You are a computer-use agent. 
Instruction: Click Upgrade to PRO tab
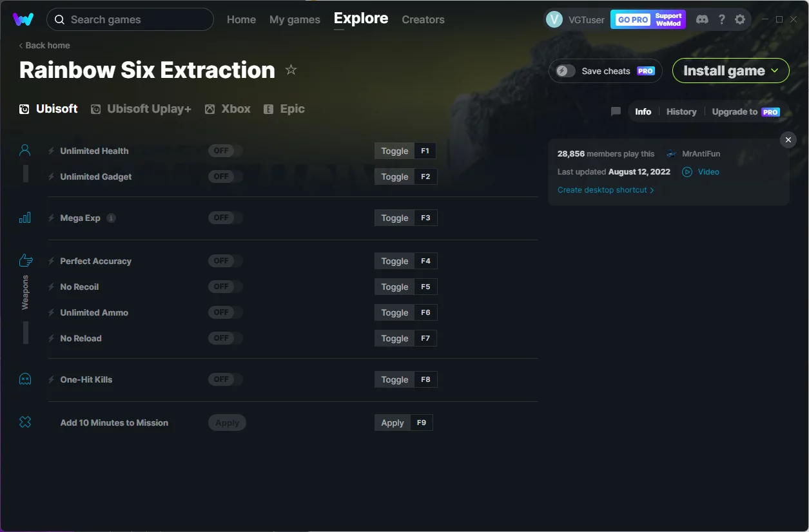tap(746, 111)
